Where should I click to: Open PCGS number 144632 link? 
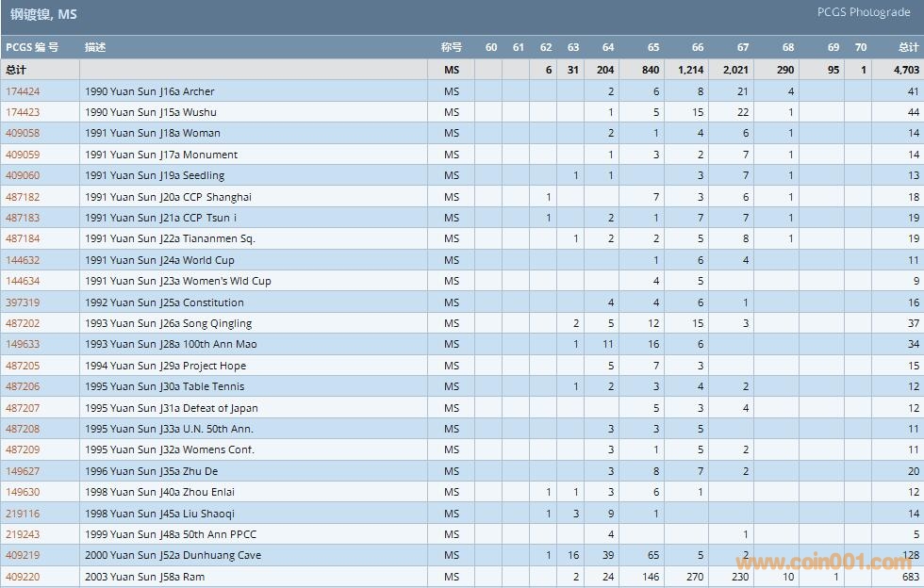(23, 260)
